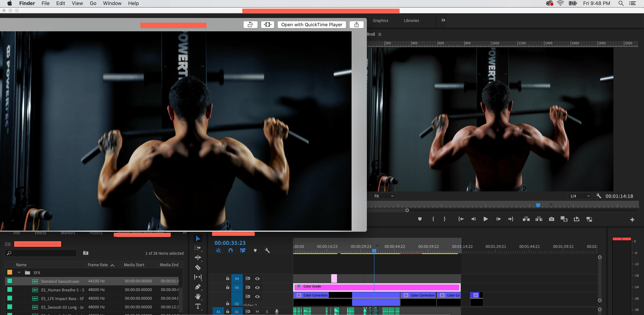The width and height of the screenshot is (644, 315).
Task: Toggle timeline snapping magnet icon
Action: (230, 250)
